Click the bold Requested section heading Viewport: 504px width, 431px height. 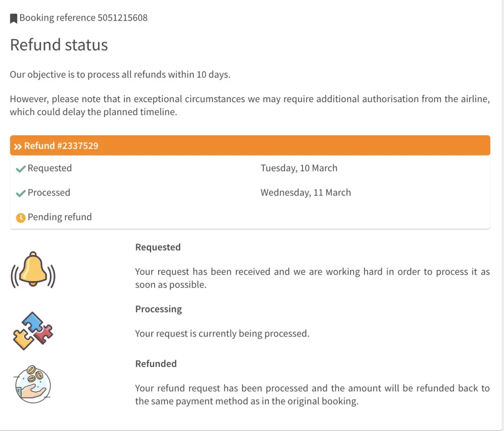pos(158,247)
